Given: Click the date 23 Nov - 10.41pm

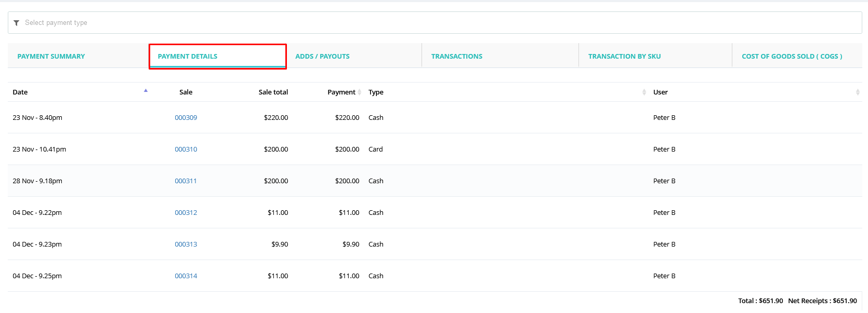Looking at the screenshot, I should (40, 149).
